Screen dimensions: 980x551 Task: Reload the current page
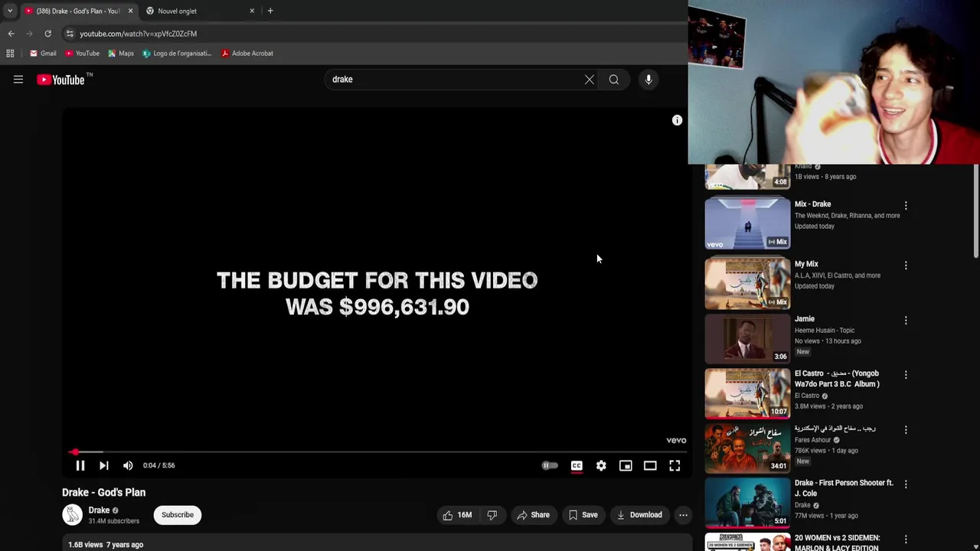47,34
